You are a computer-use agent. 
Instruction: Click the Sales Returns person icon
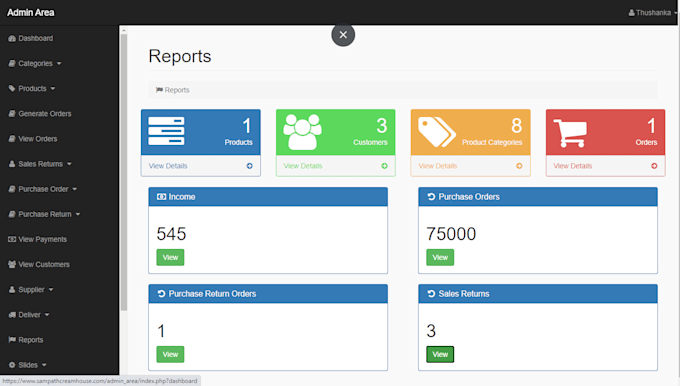(x=12, y=164)
